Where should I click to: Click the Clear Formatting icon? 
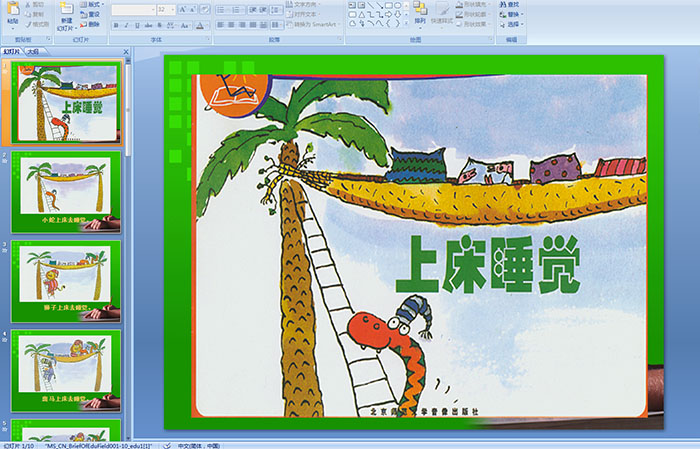(x=205, y=9)
